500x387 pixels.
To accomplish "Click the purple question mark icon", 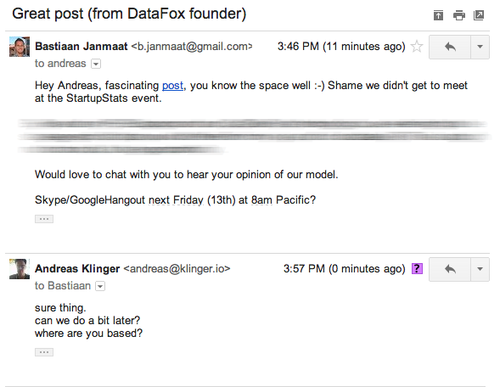I will click(417, 269).
